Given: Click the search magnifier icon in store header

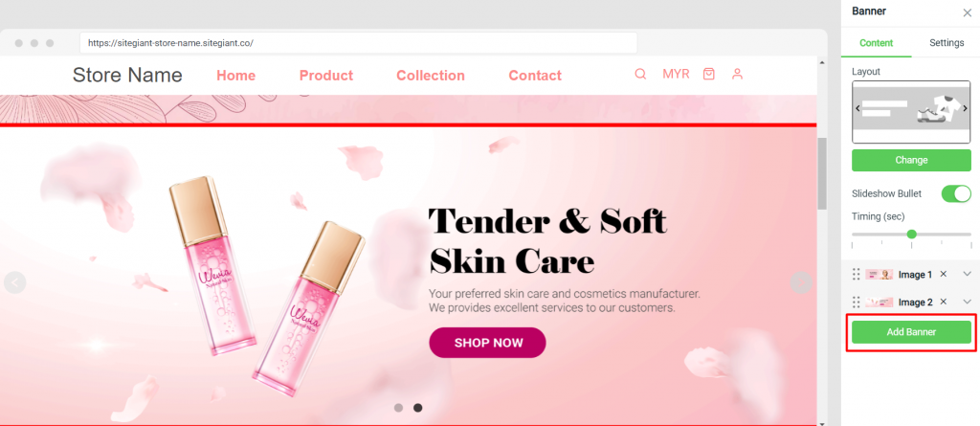Looking at the screenshot, I should (x=640, y=74).
